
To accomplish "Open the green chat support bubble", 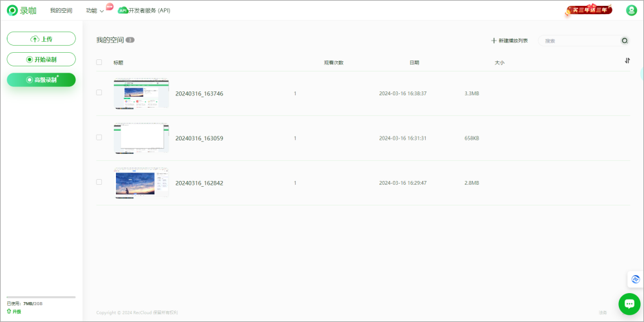I will 629,304.
